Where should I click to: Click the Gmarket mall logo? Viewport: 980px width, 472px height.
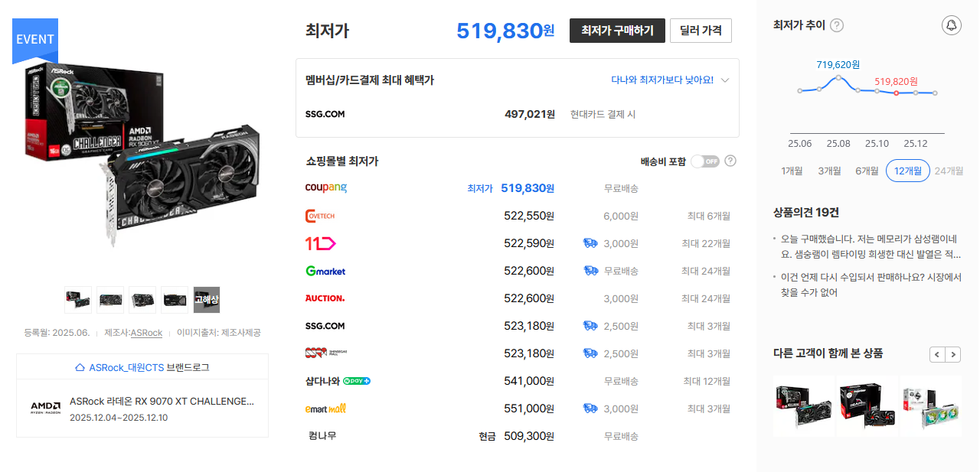(x=325, y=271)
